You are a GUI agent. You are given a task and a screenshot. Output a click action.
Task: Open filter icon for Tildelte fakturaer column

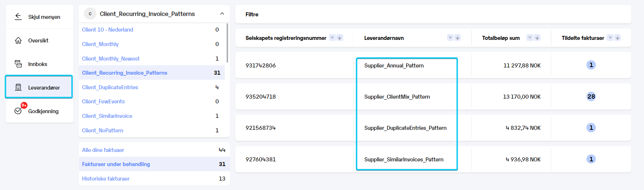610,38
